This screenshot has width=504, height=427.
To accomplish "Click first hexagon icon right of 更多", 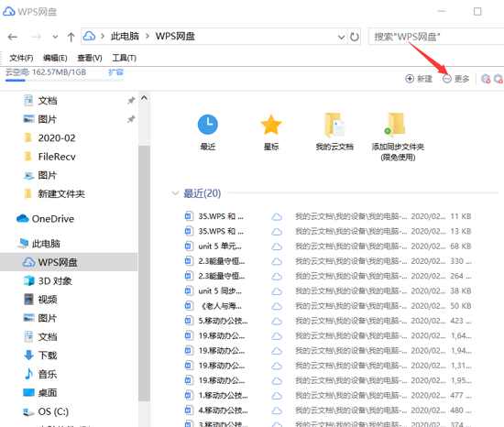I will tap(486, 79).
